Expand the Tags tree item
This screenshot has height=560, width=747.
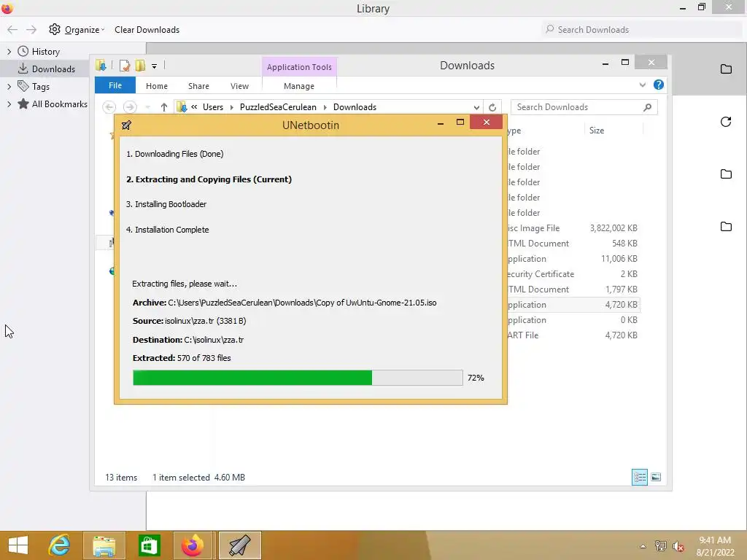9,86
